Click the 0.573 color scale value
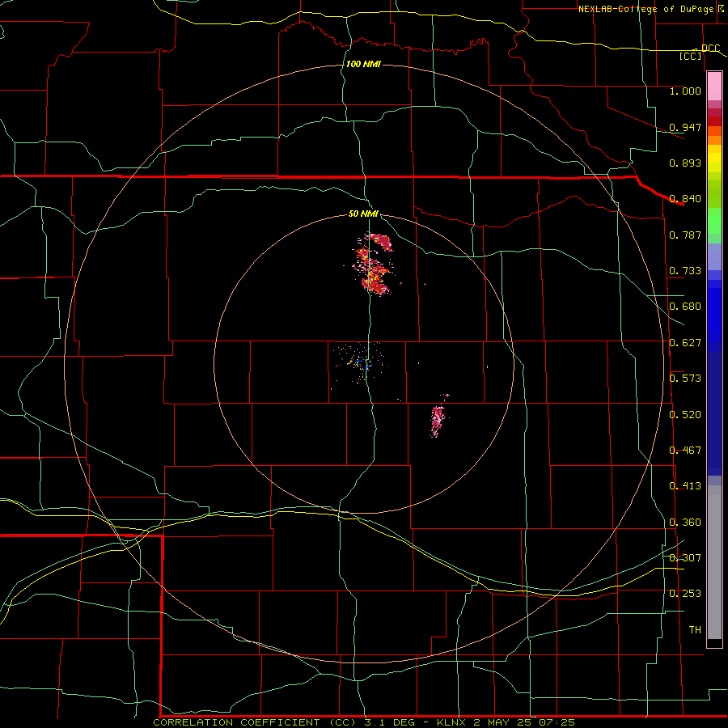Viewport: 728px width, 728px height. [685, 379]
